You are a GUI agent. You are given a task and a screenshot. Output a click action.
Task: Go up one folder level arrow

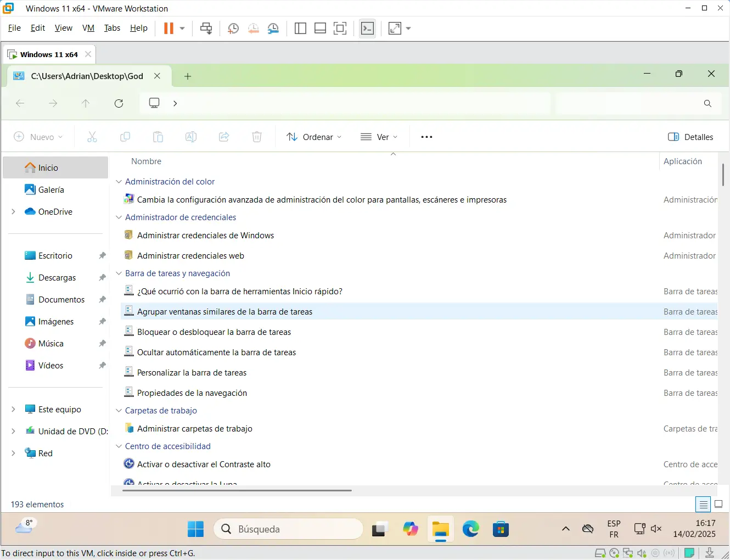[x=86, y=103]
